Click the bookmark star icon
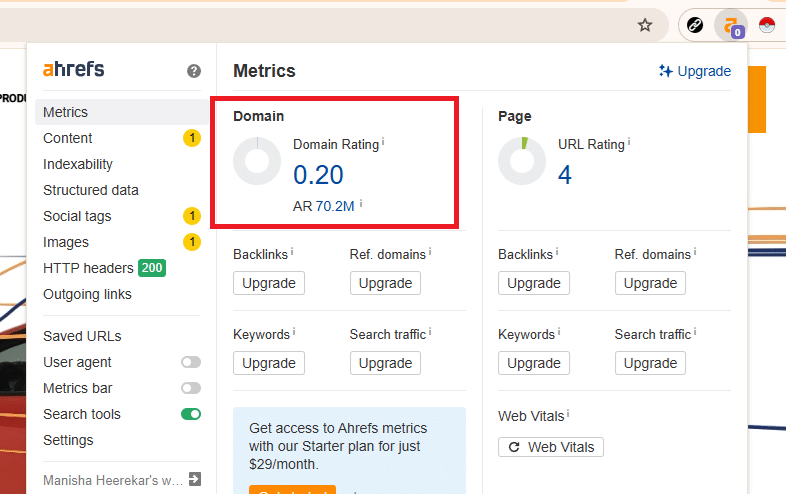The height and width of the screenshot is (494, 786). [645, 25]
